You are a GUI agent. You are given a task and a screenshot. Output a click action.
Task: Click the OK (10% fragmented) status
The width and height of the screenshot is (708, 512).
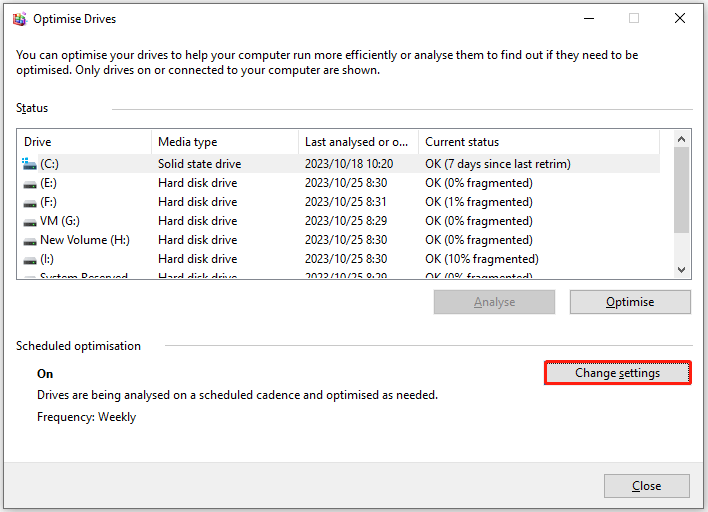click(482, 259)
